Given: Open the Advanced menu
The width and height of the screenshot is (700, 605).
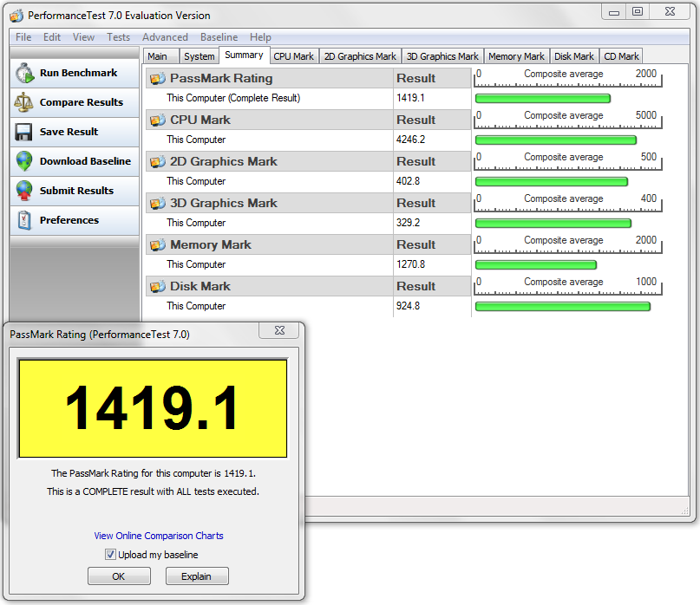Looking at the screenshot, I should pyautogui.click(x=165, y=37).
